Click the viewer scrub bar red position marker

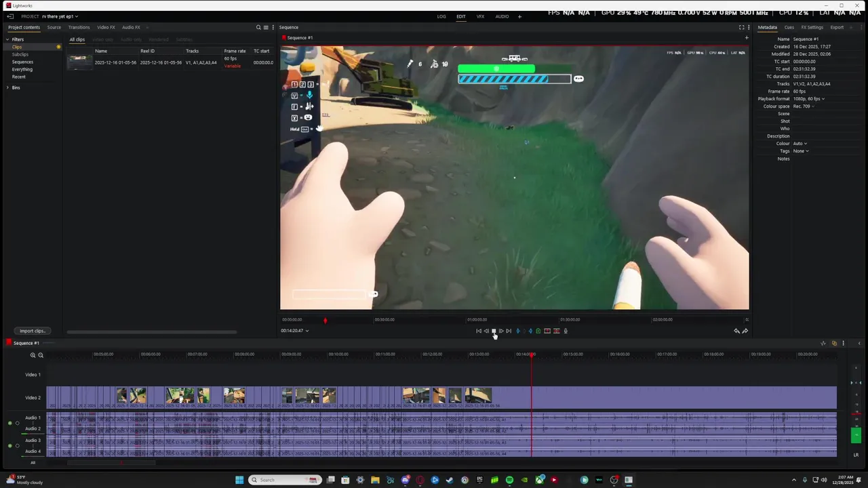pyautogui.click(x=325, y=320)
